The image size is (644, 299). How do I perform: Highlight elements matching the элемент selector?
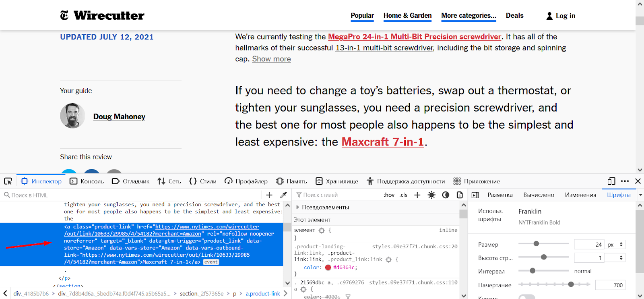[322, 230]
